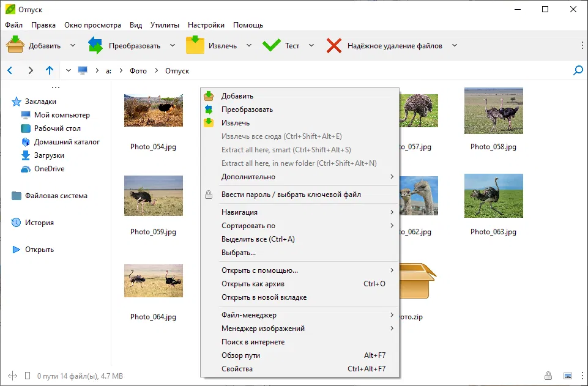The height and width of the screenshot is (386, 588).
Task: Expand the Тест dropdown arrow
Action: coord(311,45)
